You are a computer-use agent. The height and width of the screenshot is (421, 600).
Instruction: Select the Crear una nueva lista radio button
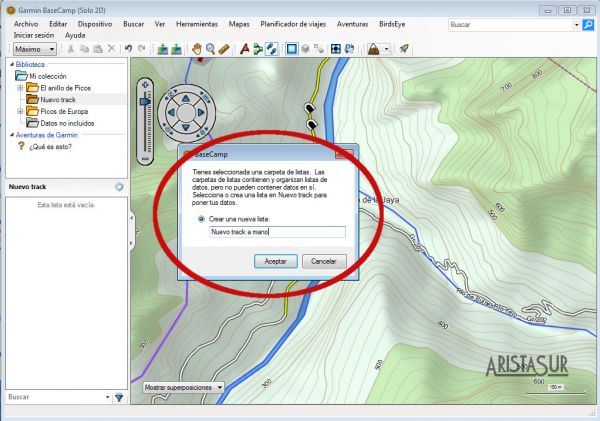click(x=201, y=219)
